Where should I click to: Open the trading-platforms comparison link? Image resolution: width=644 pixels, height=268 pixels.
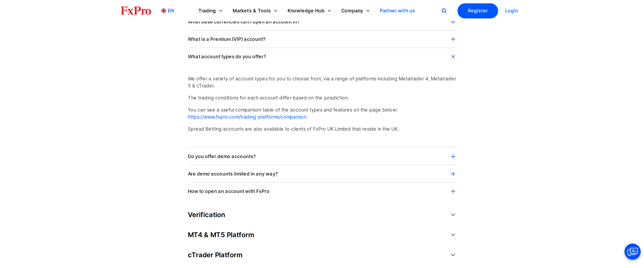247,117
